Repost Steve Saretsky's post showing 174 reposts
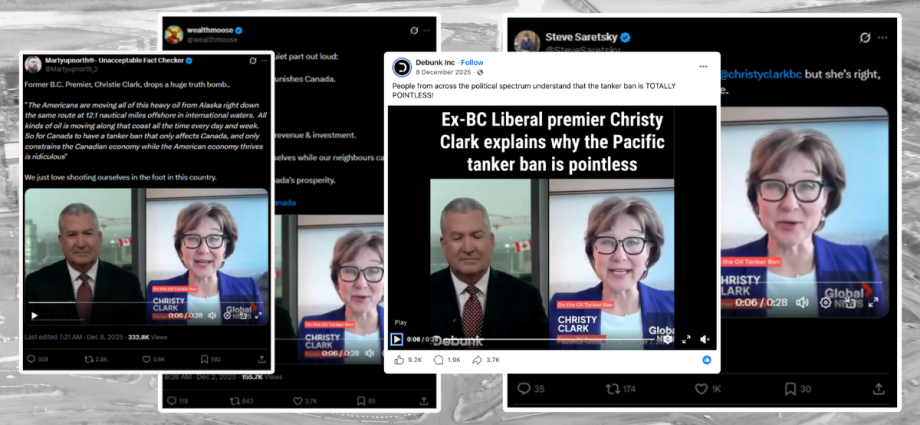This screenshot has height=425, width=920. point(623,389)
